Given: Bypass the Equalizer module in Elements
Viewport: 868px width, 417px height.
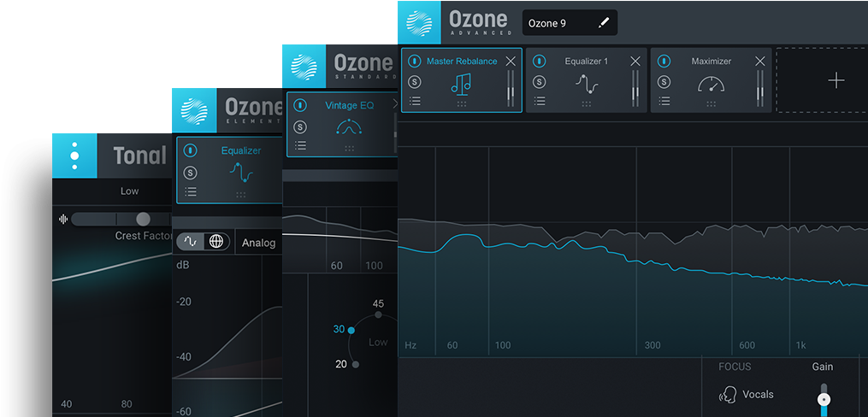Looking at the screenshot, I should (x=191, y=150).
